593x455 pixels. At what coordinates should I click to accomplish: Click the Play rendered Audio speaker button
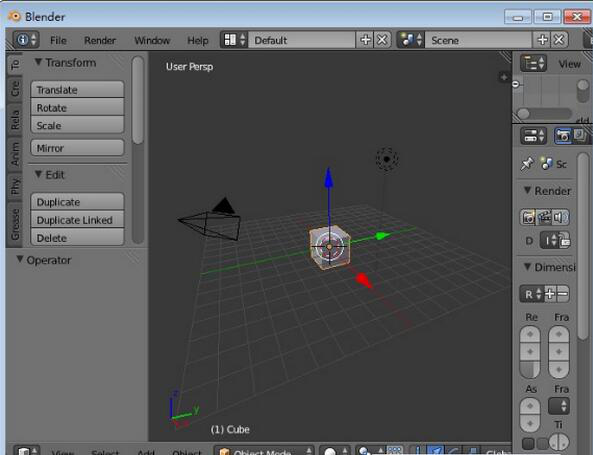(561, 217)
